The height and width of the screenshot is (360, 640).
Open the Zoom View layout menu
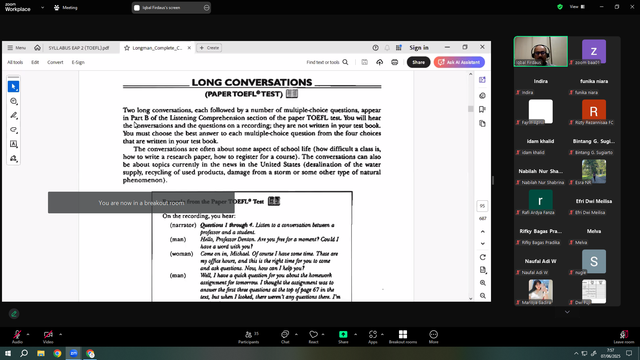coord(577,7)
